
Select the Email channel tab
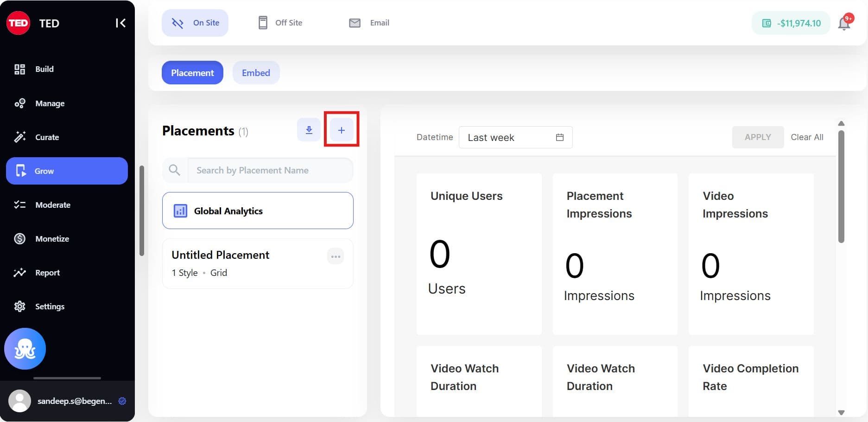coord(369,23)
